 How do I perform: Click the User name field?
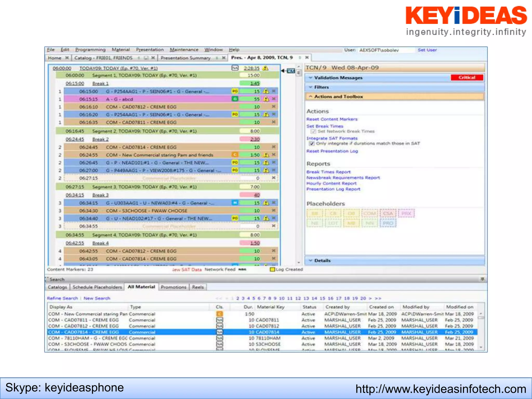(x=386, y=50)
